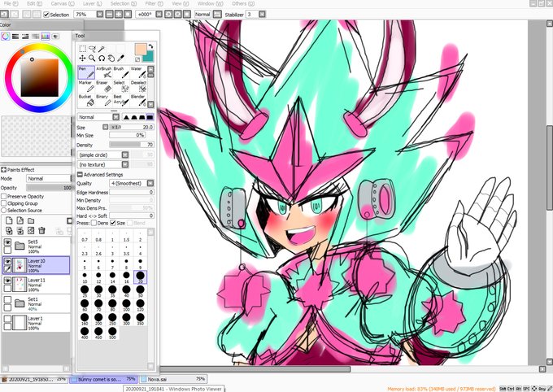Choose brush size preset 0.7
Screen dimensions: 553x392
85,236
